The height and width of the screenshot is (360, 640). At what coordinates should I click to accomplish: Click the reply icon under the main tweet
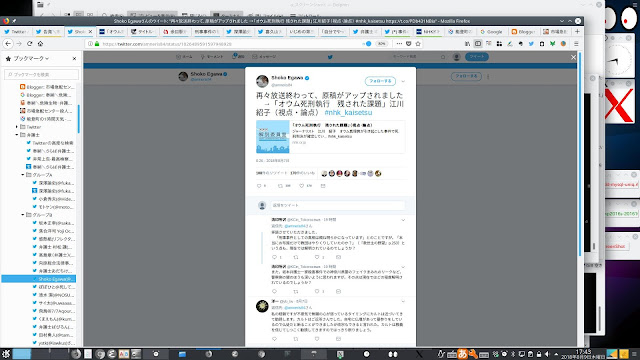tap(259, 186)
